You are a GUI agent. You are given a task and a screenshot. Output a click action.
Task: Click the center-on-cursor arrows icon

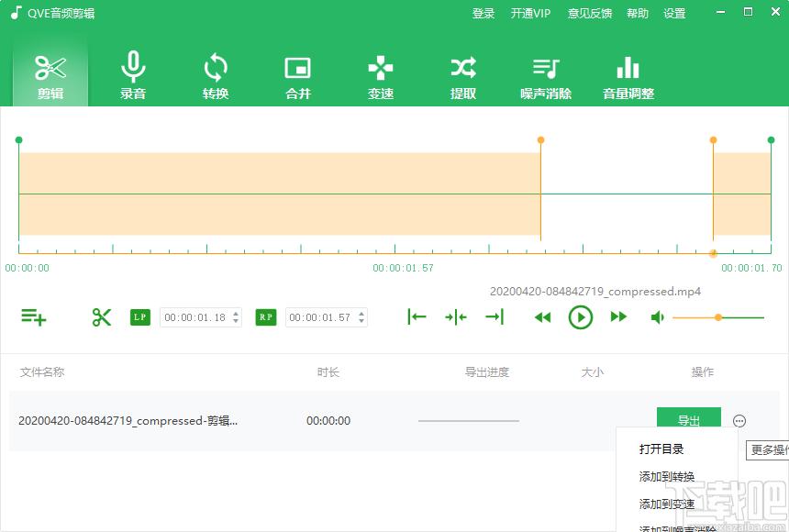click(x=456, y=317)
